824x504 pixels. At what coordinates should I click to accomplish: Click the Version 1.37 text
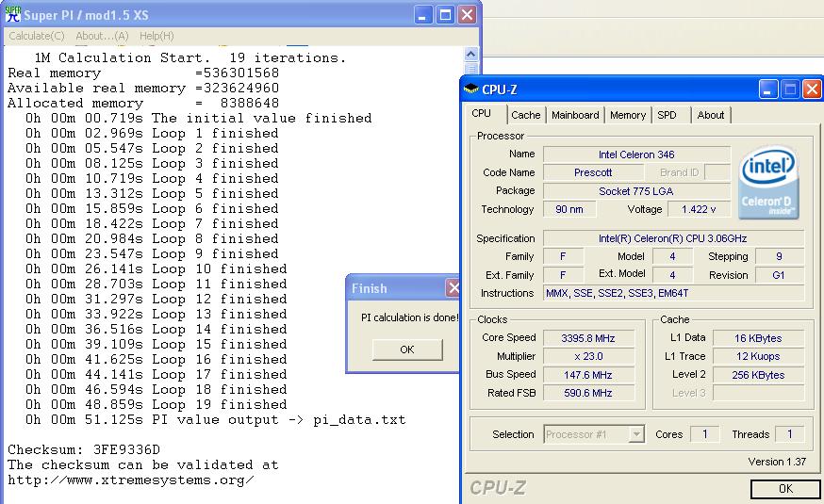pyautogui.click(x=777, y=462)
